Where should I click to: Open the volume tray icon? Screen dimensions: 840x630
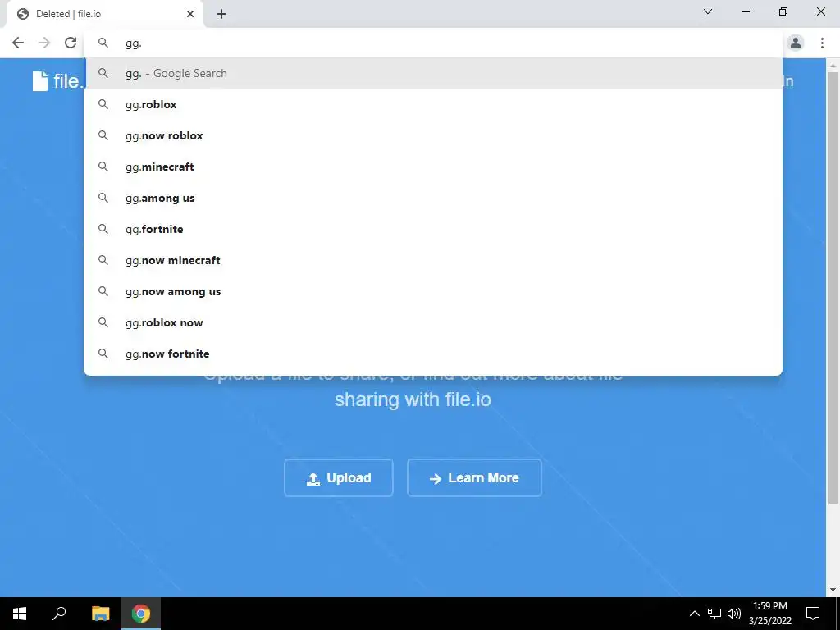point(734,614)
